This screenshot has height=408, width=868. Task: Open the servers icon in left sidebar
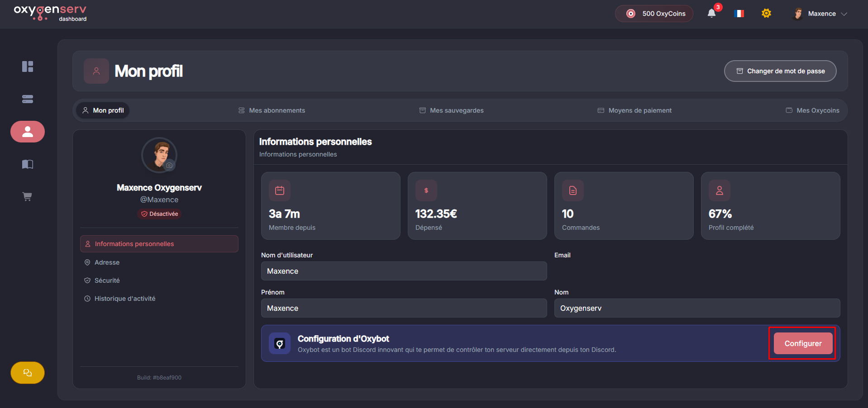pos(28,99)
